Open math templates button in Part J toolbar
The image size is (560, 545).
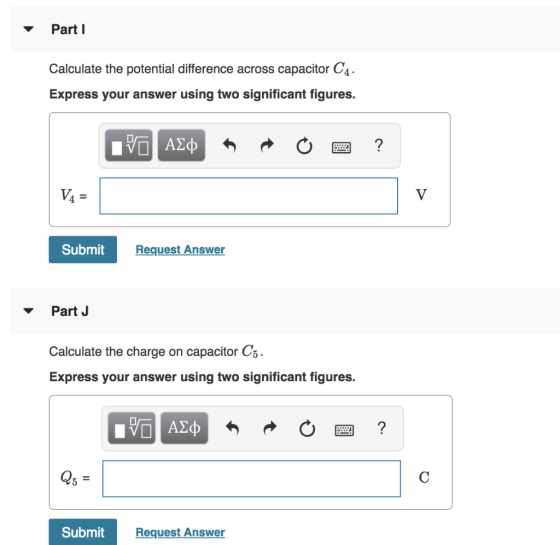point(131,428)
